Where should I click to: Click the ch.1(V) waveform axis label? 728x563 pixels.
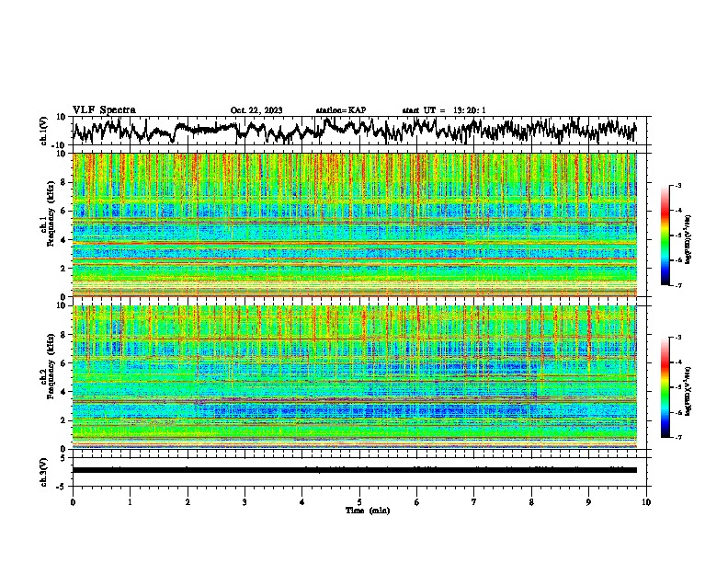[43, 131]
